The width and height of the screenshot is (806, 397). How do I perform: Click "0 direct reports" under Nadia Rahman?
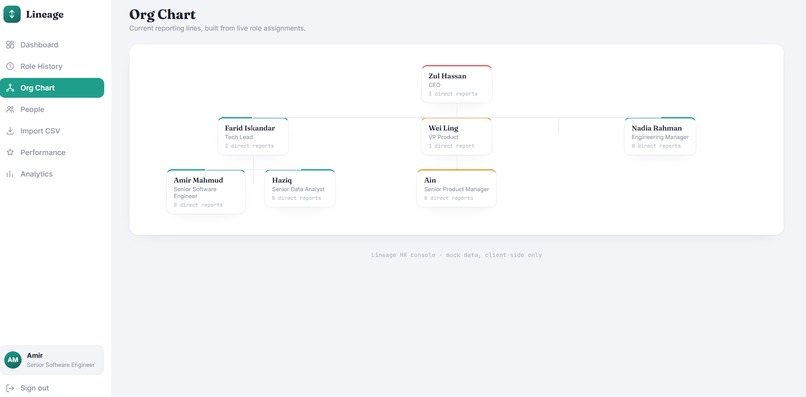656,146
